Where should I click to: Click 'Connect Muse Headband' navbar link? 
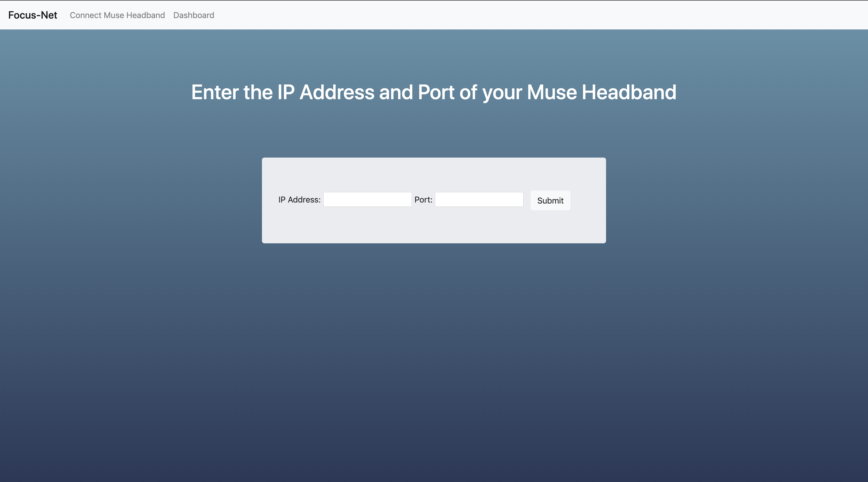[117, 15]
